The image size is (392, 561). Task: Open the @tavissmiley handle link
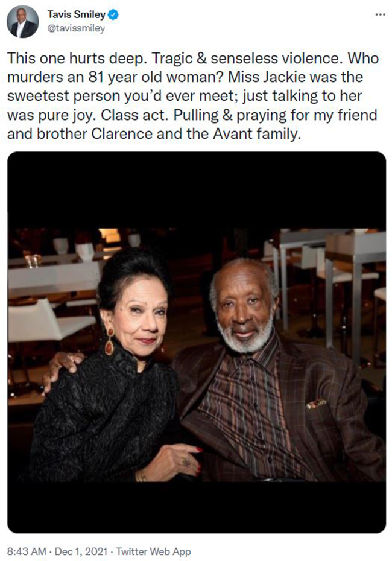[76, 28]
